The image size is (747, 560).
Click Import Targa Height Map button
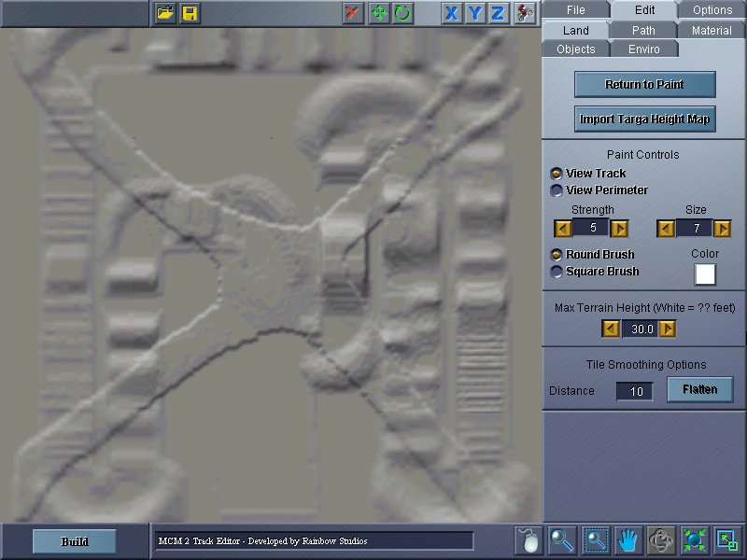(x=644, y=119)
